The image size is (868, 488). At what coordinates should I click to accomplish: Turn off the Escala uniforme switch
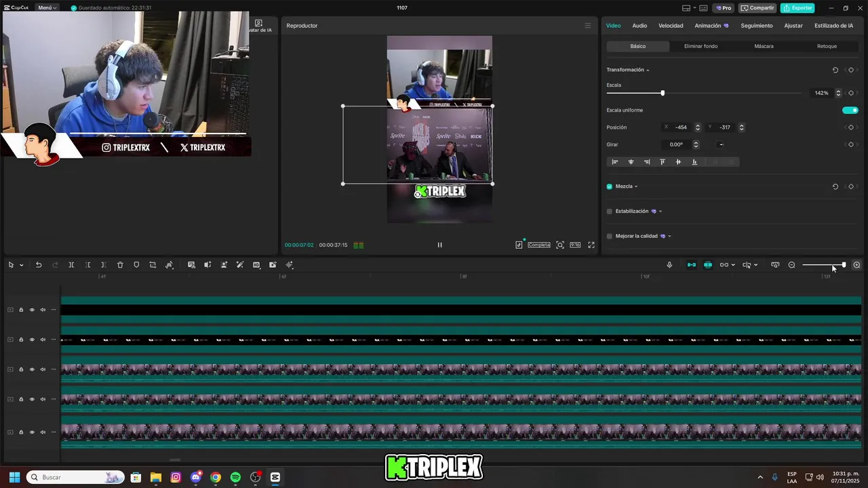850,110
